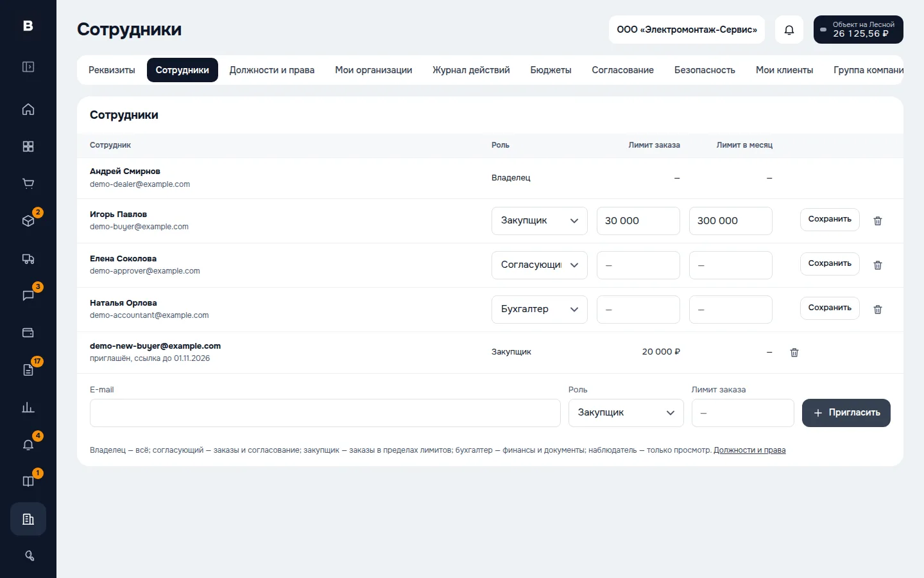Delete employee Елена Соколова with trash icon
Screen dimensions: 924x578
(x=878, y=265)
